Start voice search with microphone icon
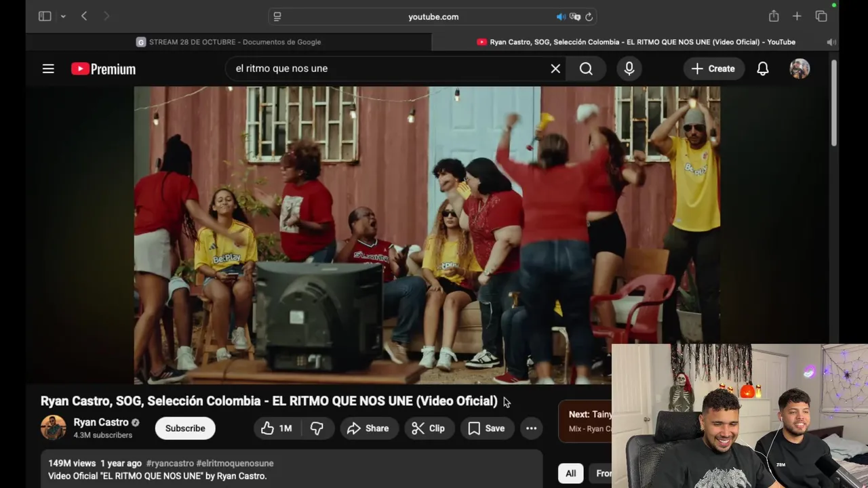Screen dimensions: 868x488 (x=629, y=68)
